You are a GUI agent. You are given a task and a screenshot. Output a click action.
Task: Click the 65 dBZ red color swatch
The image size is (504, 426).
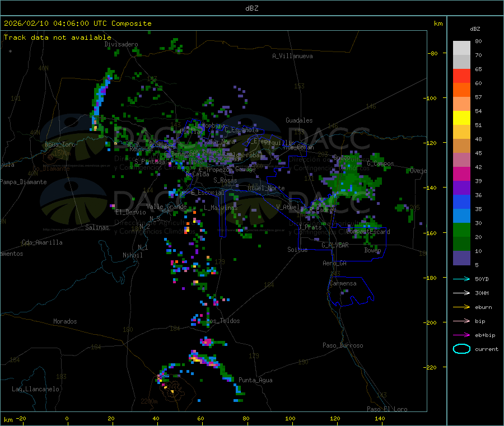tap(461, 76)
